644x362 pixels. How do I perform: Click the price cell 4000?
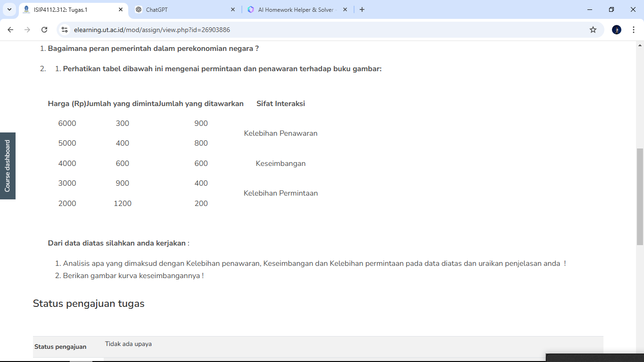67,164
